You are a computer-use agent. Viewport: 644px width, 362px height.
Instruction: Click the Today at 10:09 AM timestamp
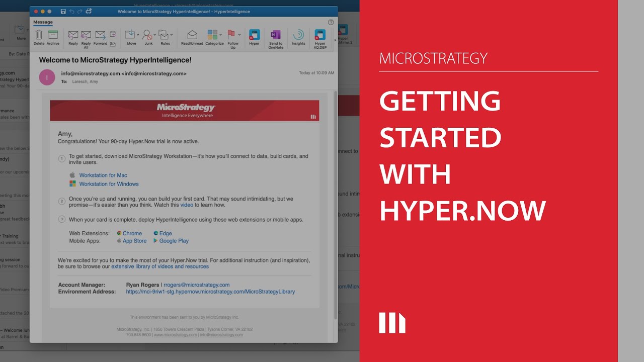click(316, 73)
